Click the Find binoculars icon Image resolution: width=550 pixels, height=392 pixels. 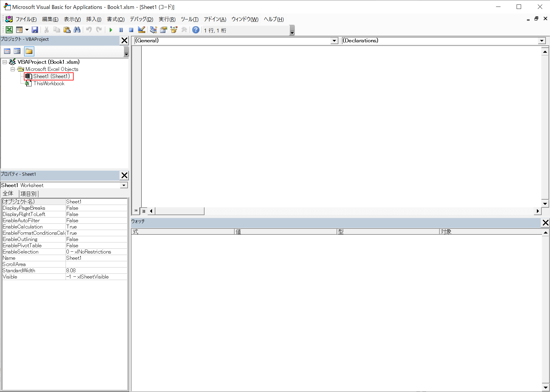coord(77,30)
